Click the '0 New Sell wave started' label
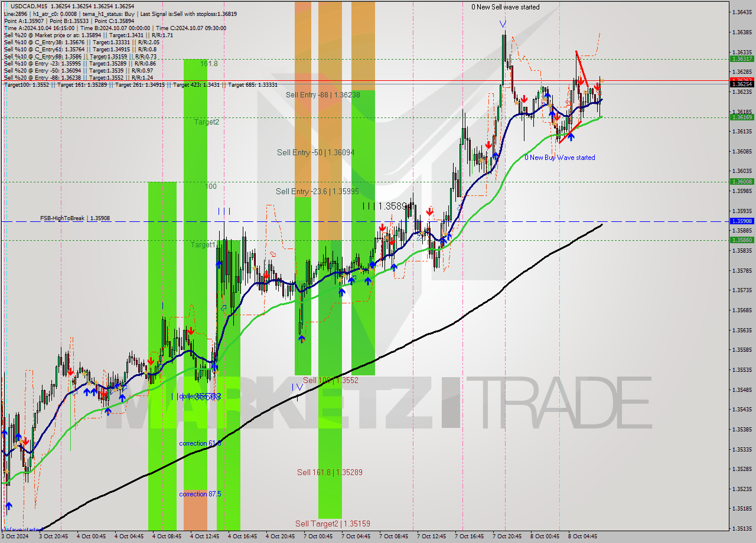The height and width of the screenshot is (543, 756). pyautogui.click(x=505, y=7)
